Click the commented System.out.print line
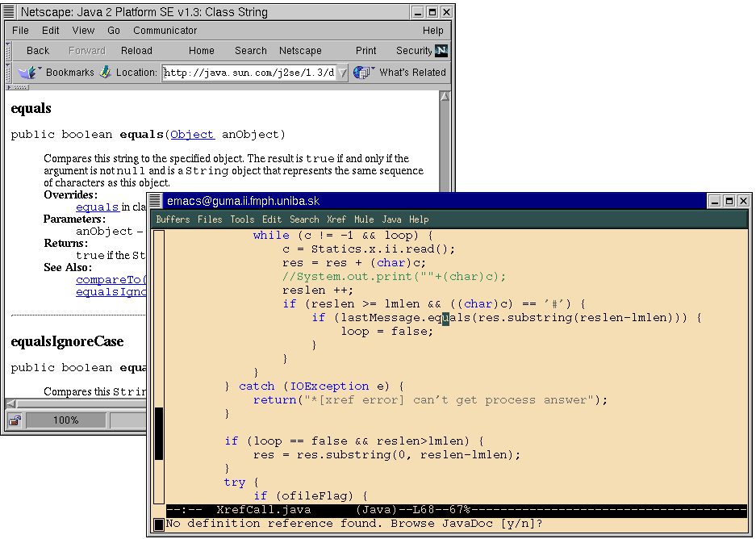This screenshot has height=539, width=756. click(395, 276)
